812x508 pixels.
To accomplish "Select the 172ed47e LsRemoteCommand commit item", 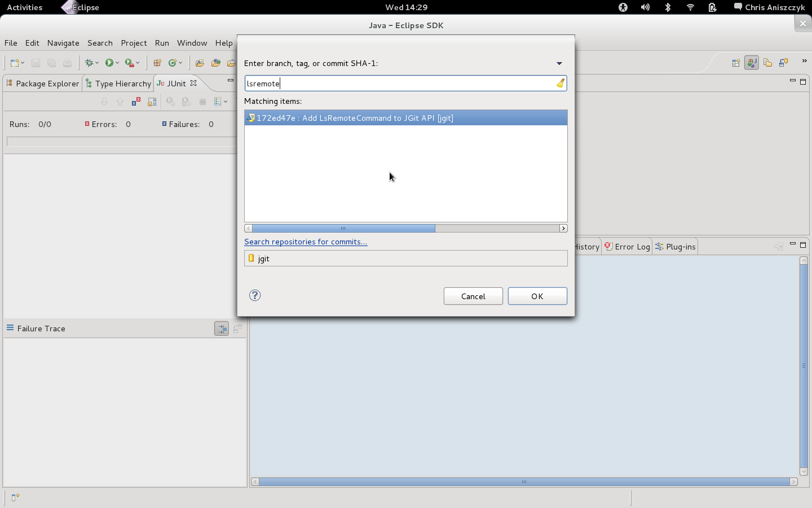I will click(406, 118).
